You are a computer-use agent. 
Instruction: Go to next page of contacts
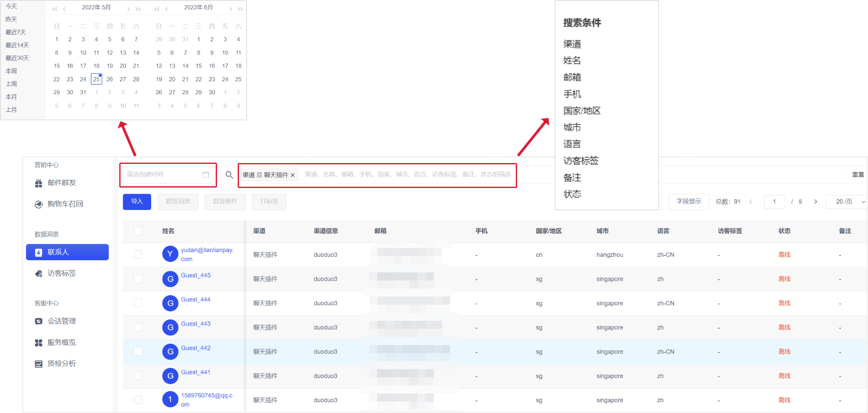815,202
